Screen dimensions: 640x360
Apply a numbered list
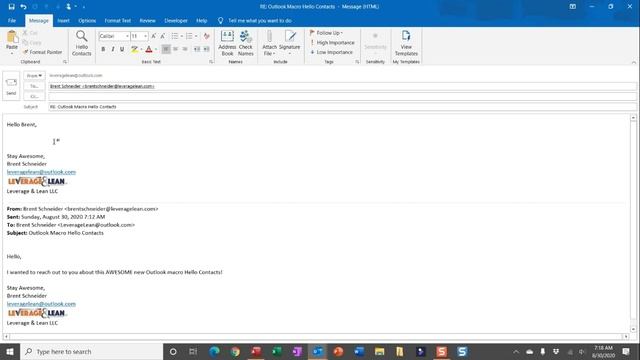coord(189,36)
